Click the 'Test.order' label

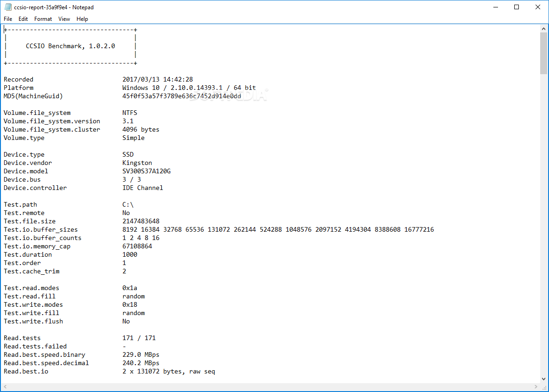(x=22, y=263)
